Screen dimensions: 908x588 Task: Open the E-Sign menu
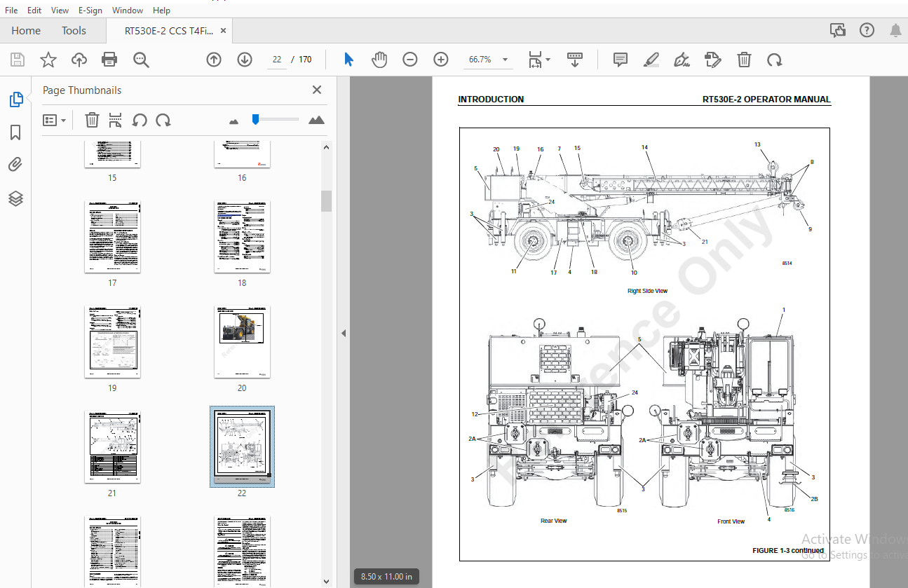coord(90,11)
